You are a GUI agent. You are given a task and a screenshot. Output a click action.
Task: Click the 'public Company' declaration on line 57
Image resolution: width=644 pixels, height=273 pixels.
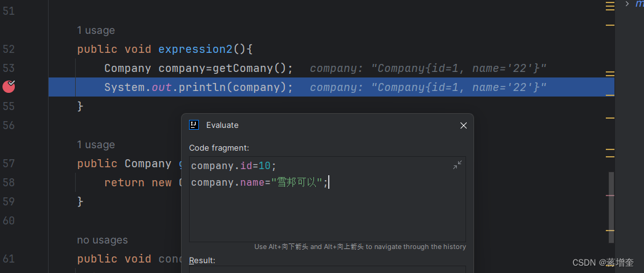click(124, 164)
